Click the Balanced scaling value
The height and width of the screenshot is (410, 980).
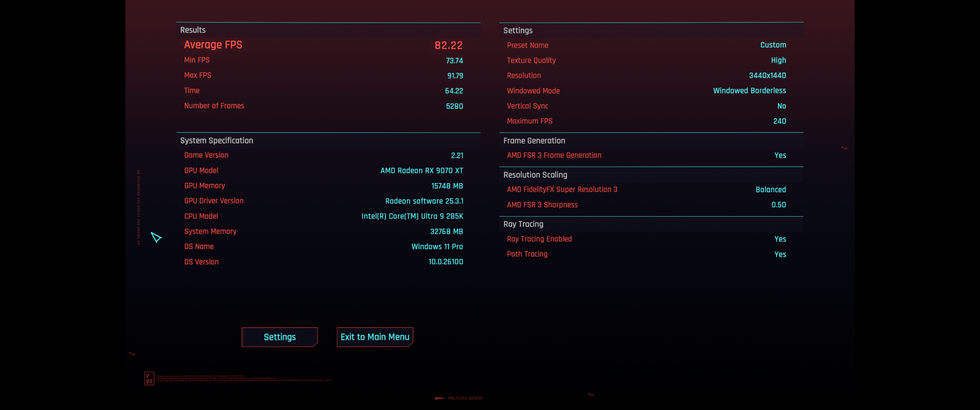click(x=771, y=190)
